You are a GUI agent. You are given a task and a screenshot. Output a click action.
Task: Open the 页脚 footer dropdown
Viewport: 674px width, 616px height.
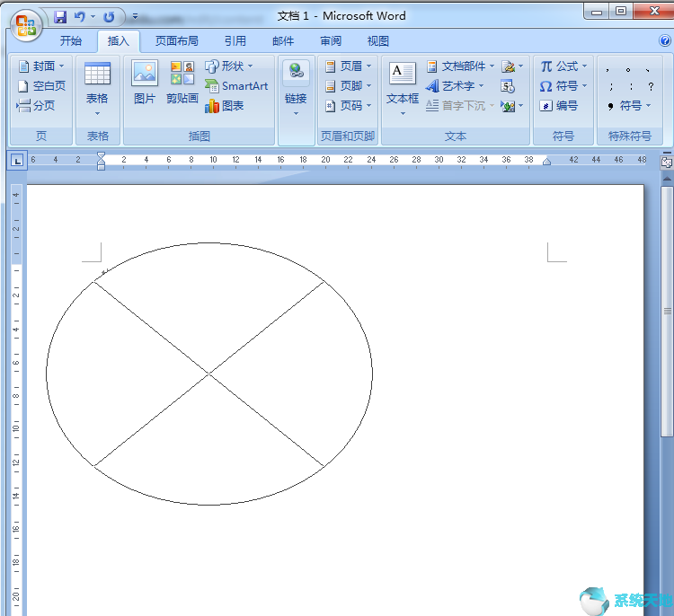(348, 86)
